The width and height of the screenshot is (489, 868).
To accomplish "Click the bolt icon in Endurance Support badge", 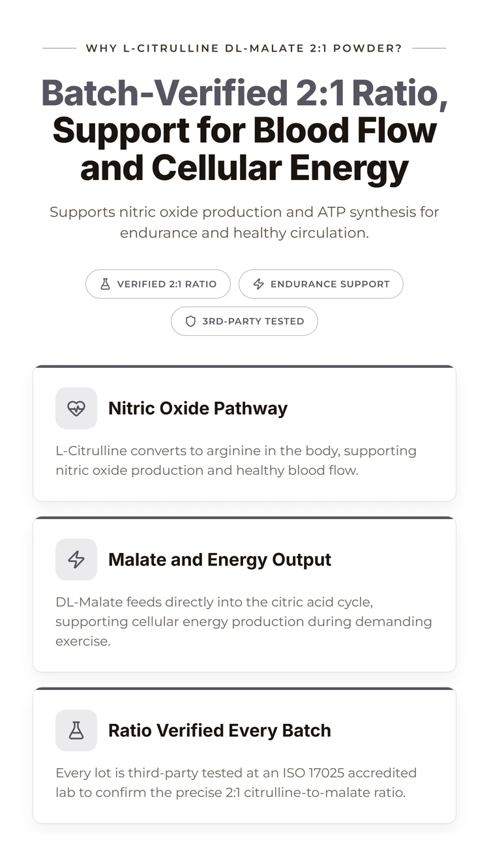I will click(258, 284).
